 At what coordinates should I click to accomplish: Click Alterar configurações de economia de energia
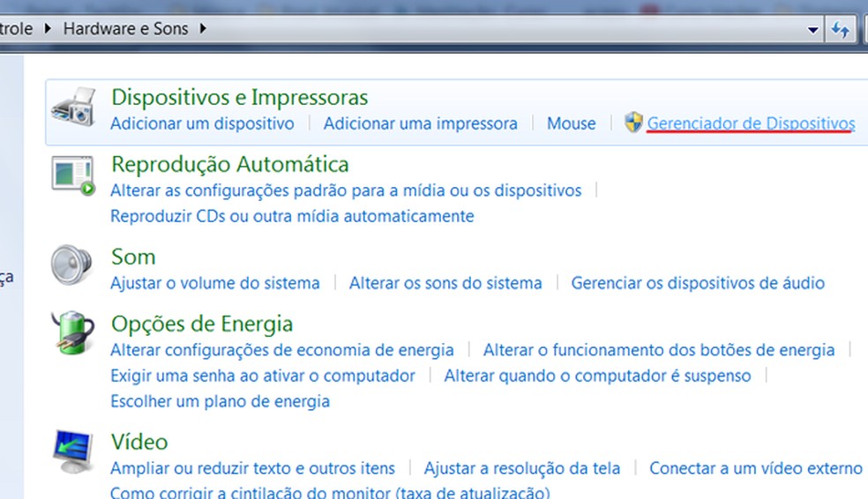pyautogui.click(x=282, y=350)
